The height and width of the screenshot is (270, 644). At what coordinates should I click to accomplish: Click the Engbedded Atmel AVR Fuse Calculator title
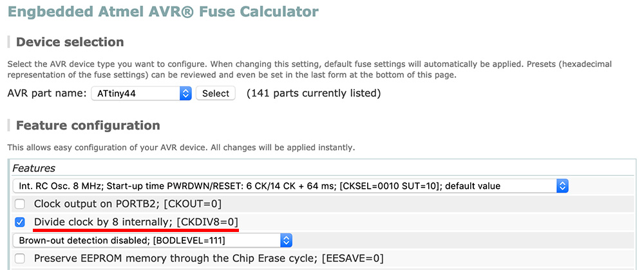pyautogui.click(x=163, y=12)
